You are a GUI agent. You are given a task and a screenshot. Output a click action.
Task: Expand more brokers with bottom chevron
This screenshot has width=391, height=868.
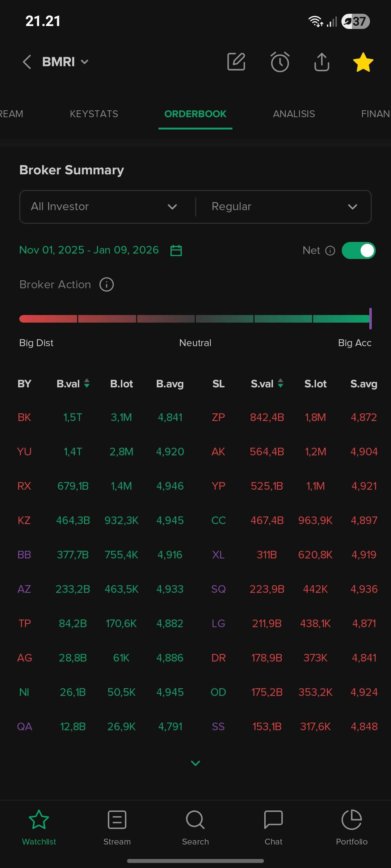[x=195, y=763]
